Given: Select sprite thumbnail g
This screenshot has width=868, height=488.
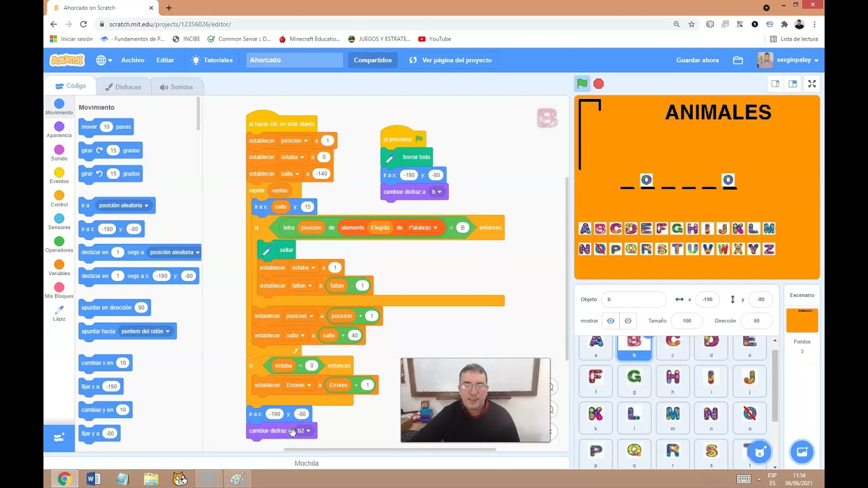Looking at the screenshot, I should point(634,381).
